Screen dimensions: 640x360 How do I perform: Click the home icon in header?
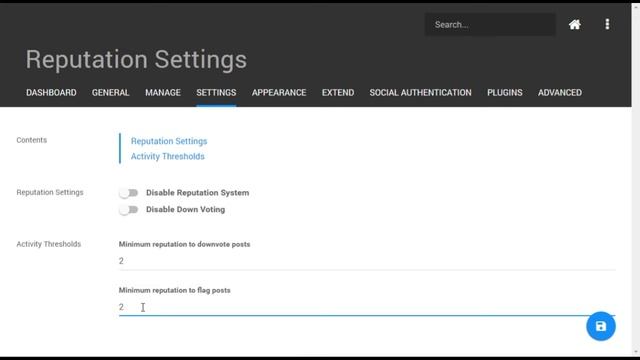click(575, 24)
